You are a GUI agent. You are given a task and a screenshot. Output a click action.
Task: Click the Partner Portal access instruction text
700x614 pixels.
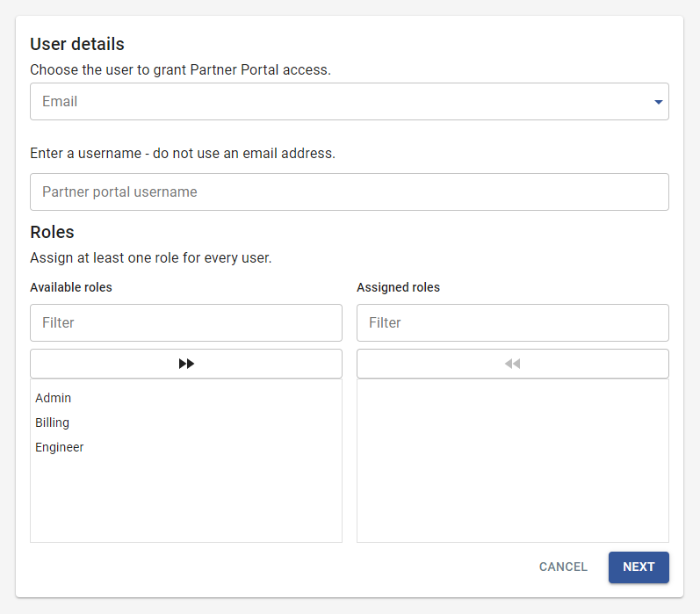coord(180,69)
